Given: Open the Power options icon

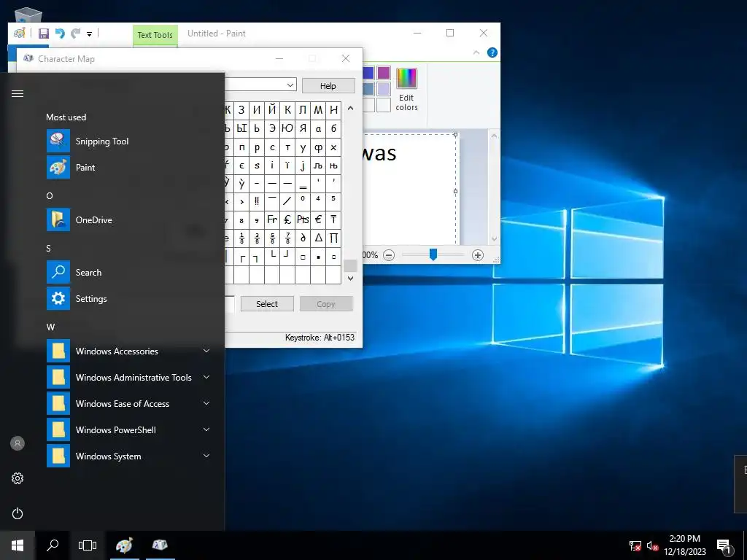Looking at the screenshot, I should point(18,513).
